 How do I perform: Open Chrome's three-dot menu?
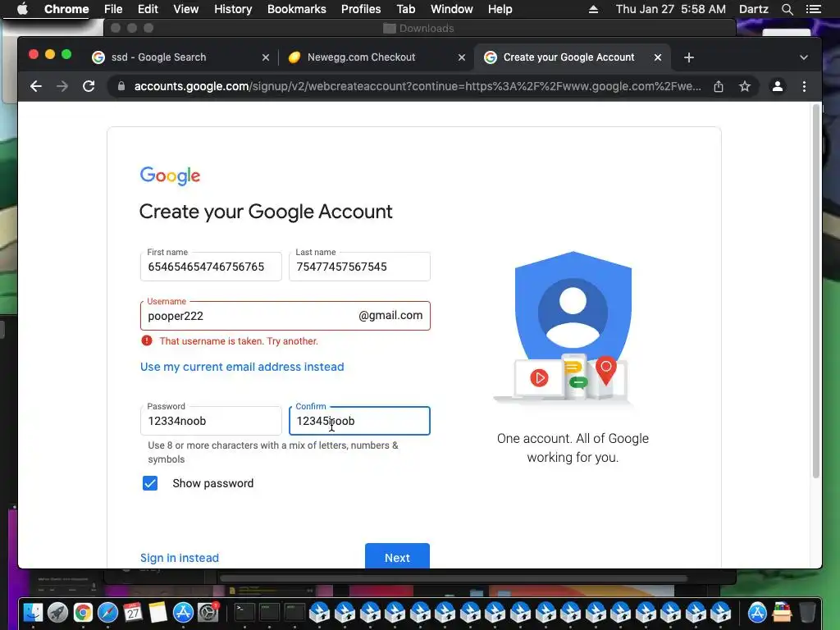804,86
